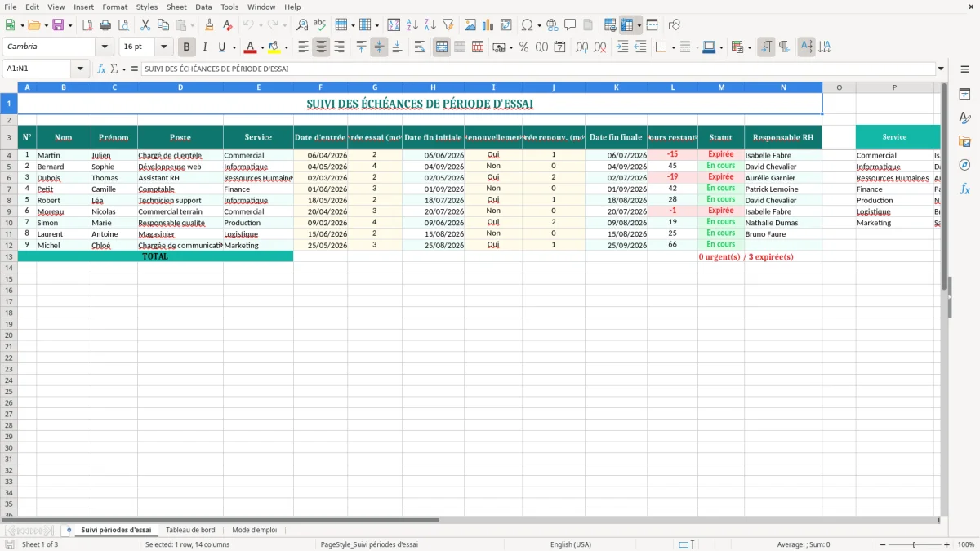Clear direct formatting
The width and height of the screenshot is (980, 551).
pyautogui.click(x=227, y=25)
